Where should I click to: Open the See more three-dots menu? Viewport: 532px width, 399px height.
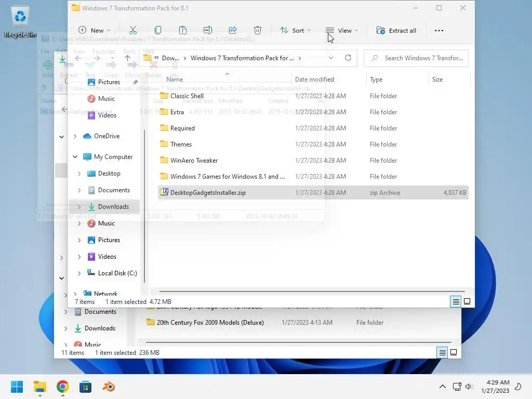point(438,31)
